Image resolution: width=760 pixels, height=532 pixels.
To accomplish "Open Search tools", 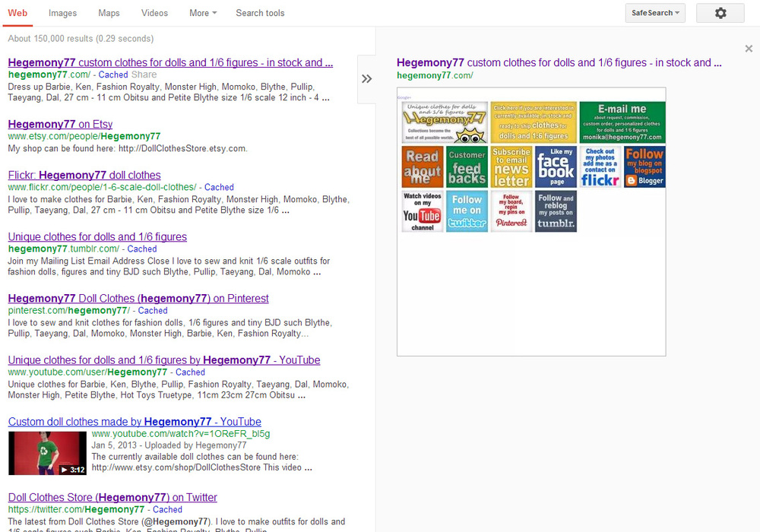I will click(260, 13).
